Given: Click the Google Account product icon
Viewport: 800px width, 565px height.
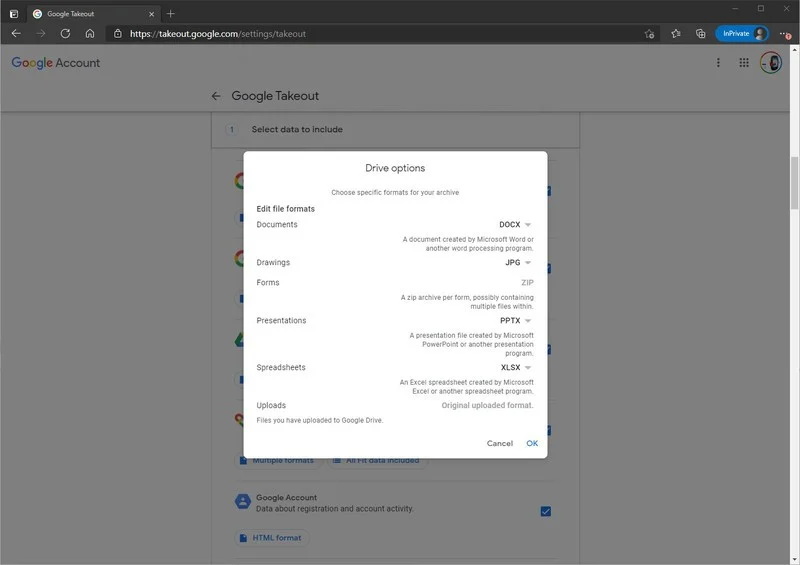Looking at the screenshot, I should (x=243, y=502).
